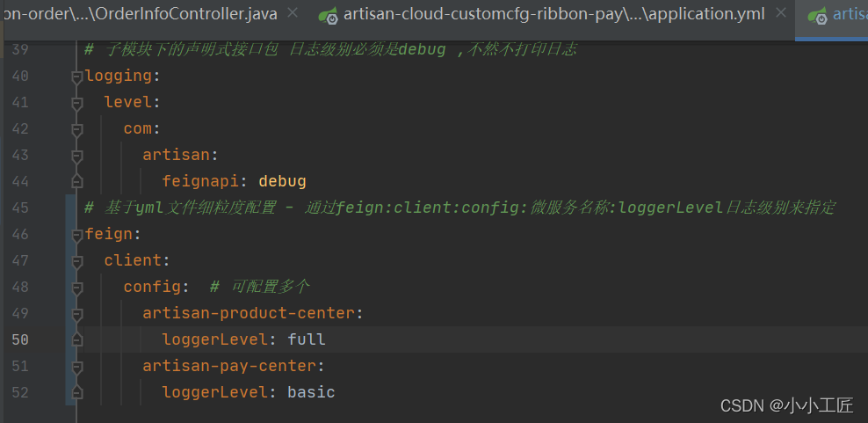Viewport: 868px width, 423px height.
Task: Click the 'artisan-pay-center' key
Action: coord(229,366)
